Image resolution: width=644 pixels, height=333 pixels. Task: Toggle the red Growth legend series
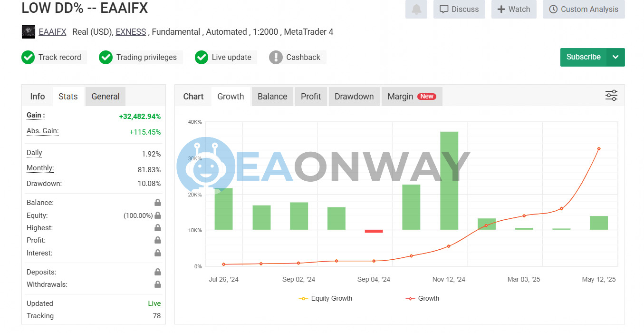422,298
